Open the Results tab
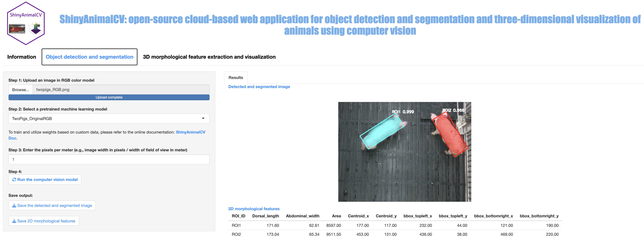Image resolution: width=644 pixels, height=240 pixels. tap(235, 78)
